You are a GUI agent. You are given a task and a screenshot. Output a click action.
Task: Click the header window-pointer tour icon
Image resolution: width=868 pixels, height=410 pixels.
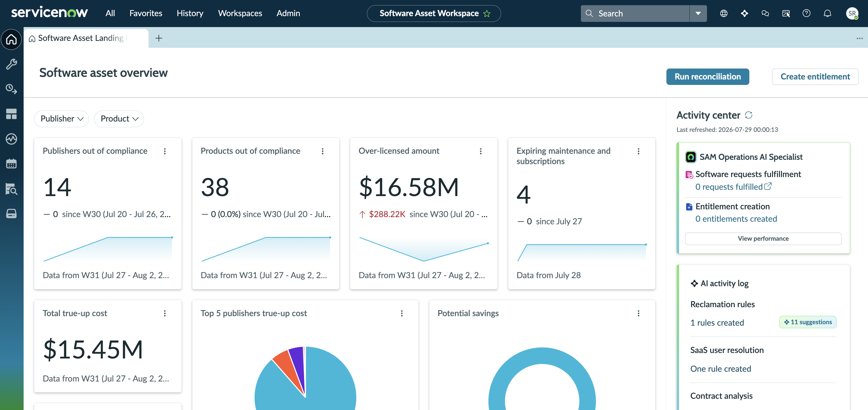(x=786, y=14)
